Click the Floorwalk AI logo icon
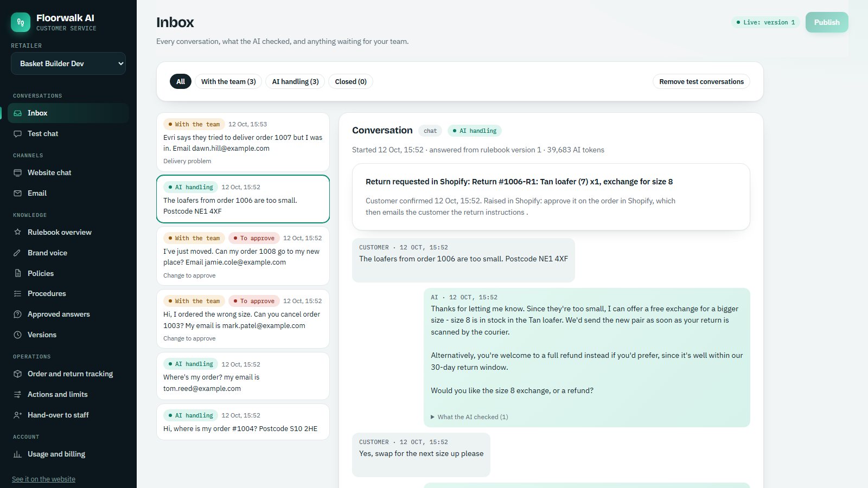Screen dimensions: 868x488 (21, 22)
